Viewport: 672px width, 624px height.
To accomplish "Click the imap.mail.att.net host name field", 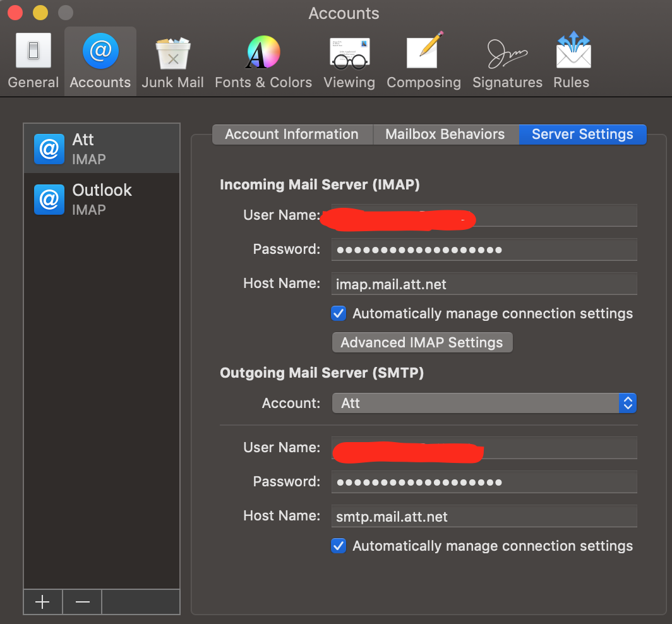I will click(x=484, y=284).
